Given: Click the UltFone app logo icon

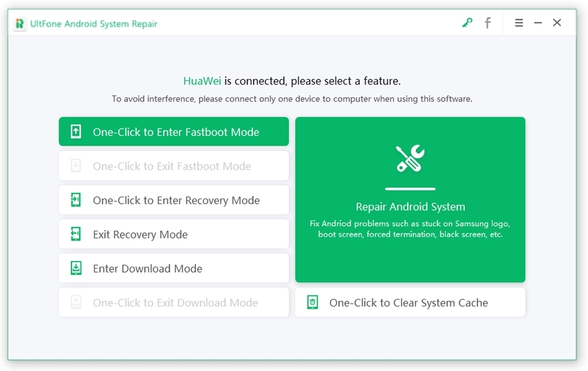Looking at the screenshot, I should pos(20,23).
